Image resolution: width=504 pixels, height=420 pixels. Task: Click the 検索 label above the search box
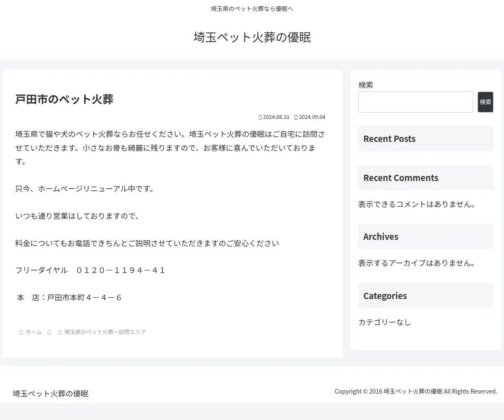click(366, 85)
